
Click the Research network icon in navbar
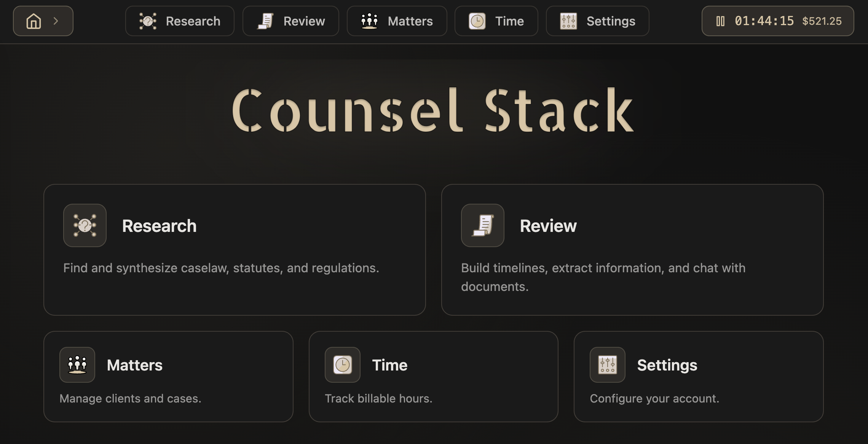coord(148,21)
